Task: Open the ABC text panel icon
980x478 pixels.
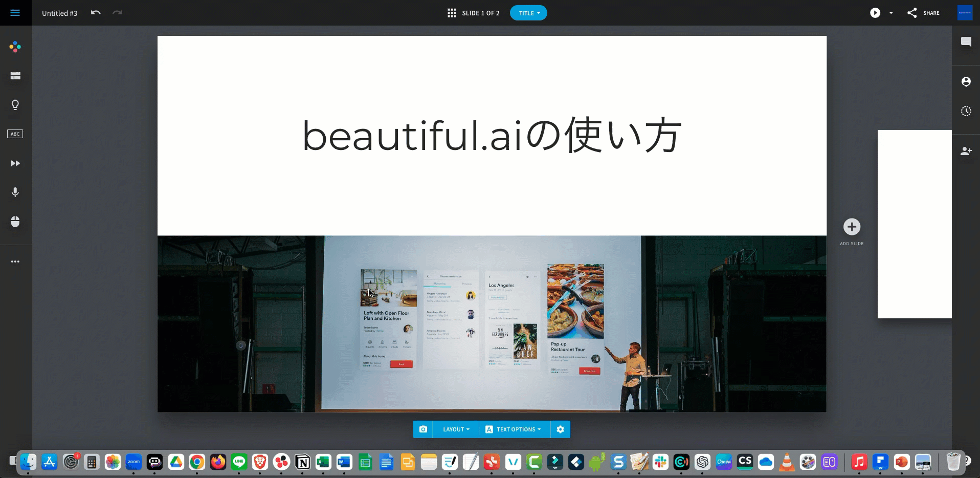Action: tap(15, 134)
